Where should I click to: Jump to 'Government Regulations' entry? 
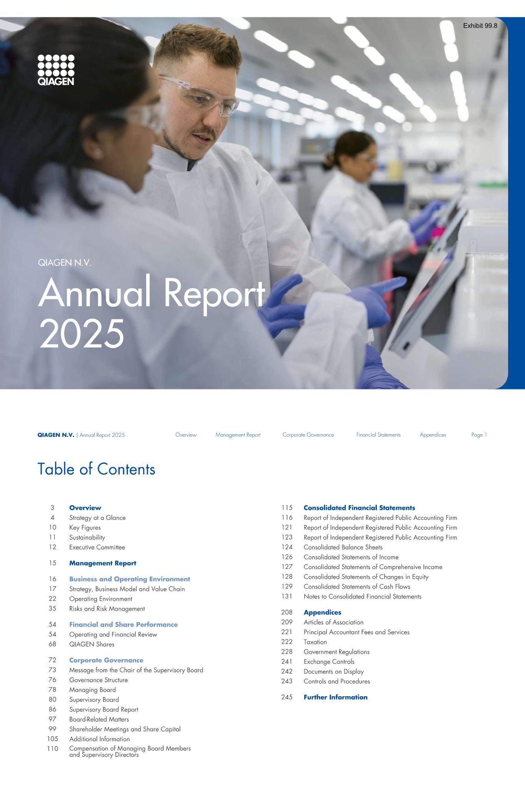337,652
